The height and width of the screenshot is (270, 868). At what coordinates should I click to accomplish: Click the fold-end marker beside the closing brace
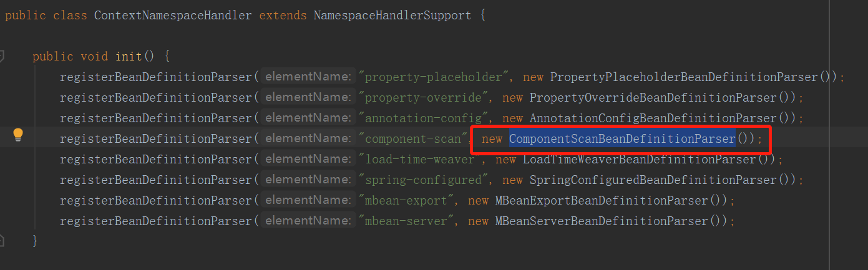coord(2,241)
